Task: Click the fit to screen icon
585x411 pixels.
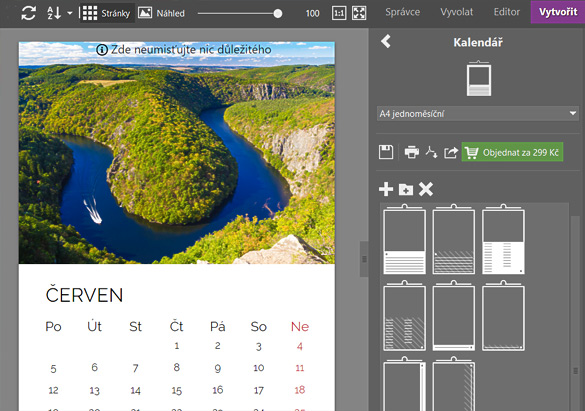Action: [x=359, y=13]
